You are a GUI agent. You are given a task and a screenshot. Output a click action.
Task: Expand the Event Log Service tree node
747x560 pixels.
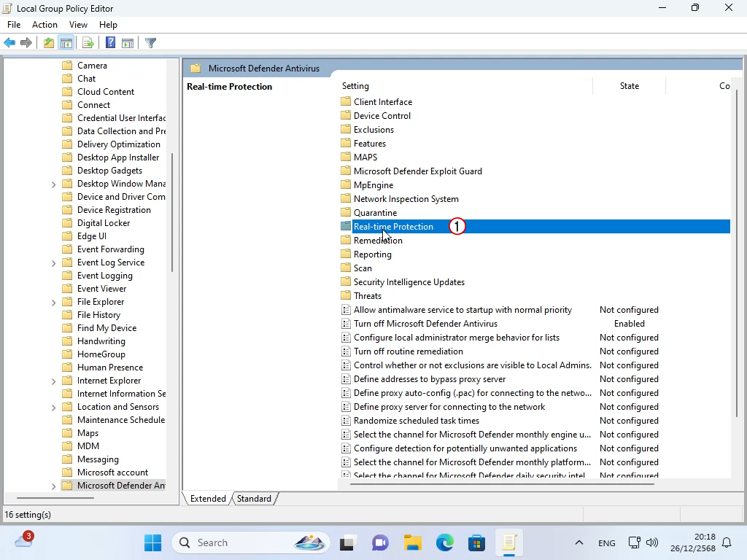tap(54, 263)
